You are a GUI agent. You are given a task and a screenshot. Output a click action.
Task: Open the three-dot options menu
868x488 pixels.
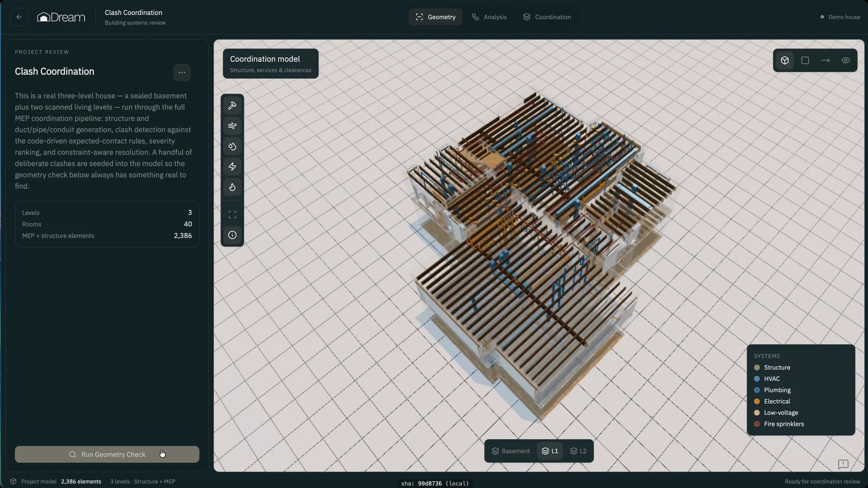pos(182,72)
